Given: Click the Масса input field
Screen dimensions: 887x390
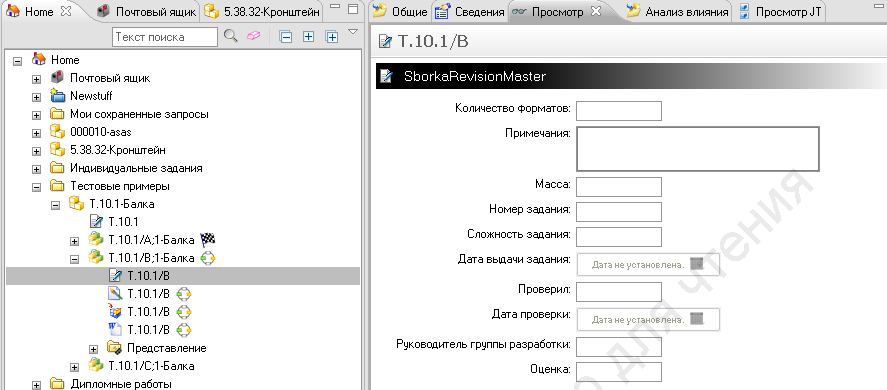Looking at the screenshot, I should point(619,187).
